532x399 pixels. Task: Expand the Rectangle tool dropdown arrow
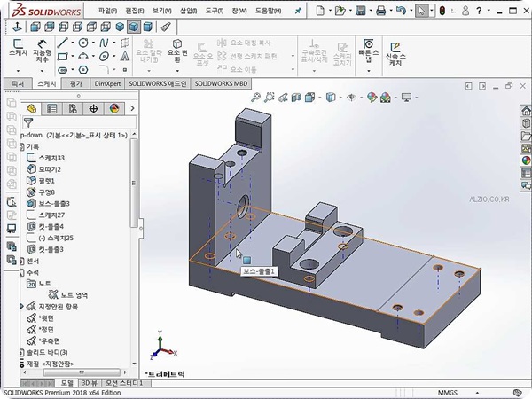(x=73, y=57)
